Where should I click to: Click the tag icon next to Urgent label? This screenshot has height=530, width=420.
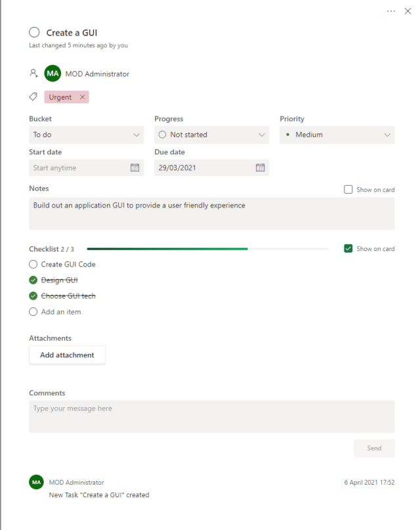pyautogui.click(x=33, y=97)
